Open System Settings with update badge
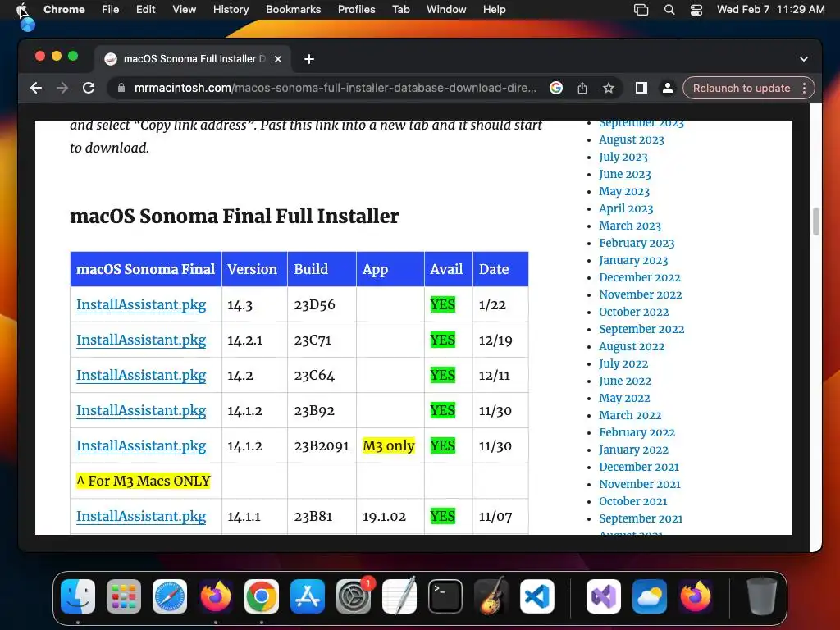 tap(354, 596)
